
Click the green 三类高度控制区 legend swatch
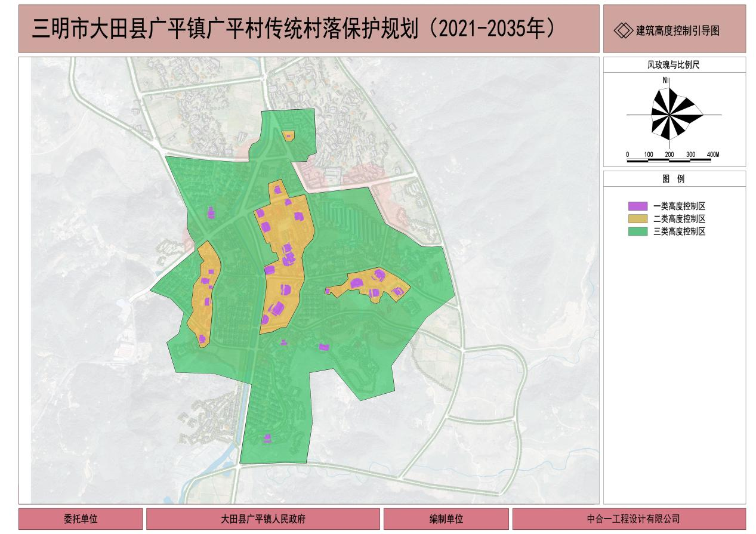tap(637, 231)
